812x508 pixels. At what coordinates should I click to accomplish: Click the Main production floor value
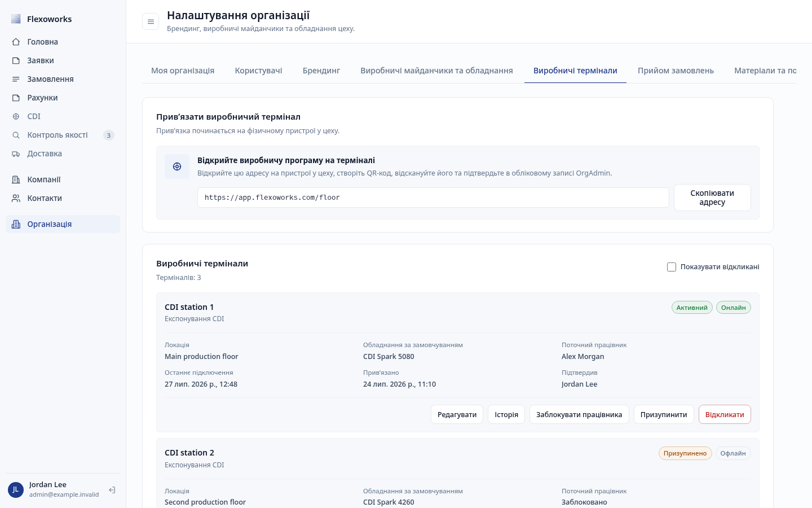point(201,357)
